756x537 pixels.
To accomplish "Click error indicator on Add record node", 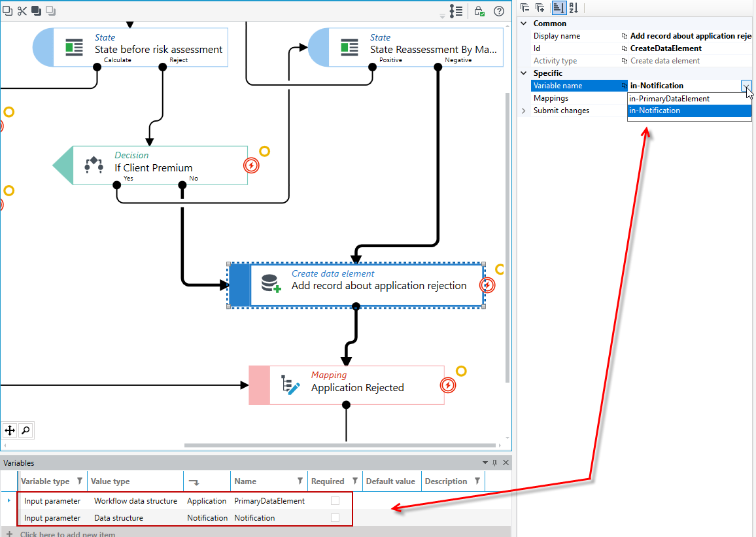I will pos(487,285).
